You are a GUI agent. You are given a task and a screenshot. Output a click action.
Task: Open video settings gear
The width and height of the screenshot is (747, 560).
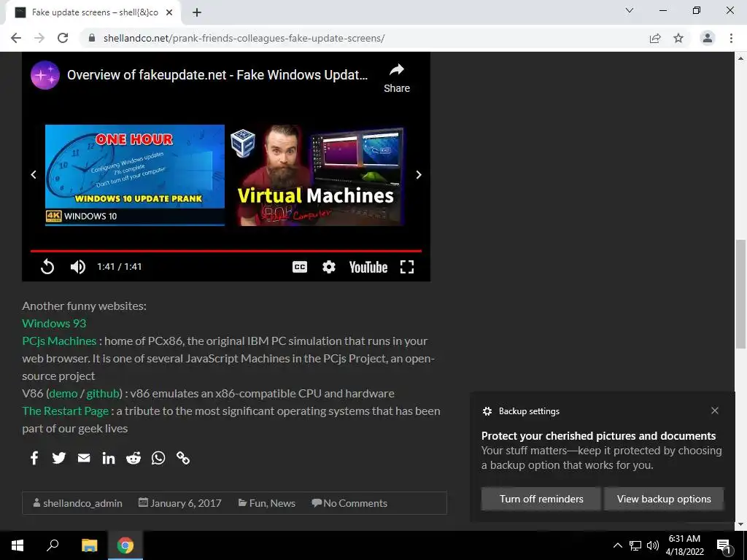point(329,267)
